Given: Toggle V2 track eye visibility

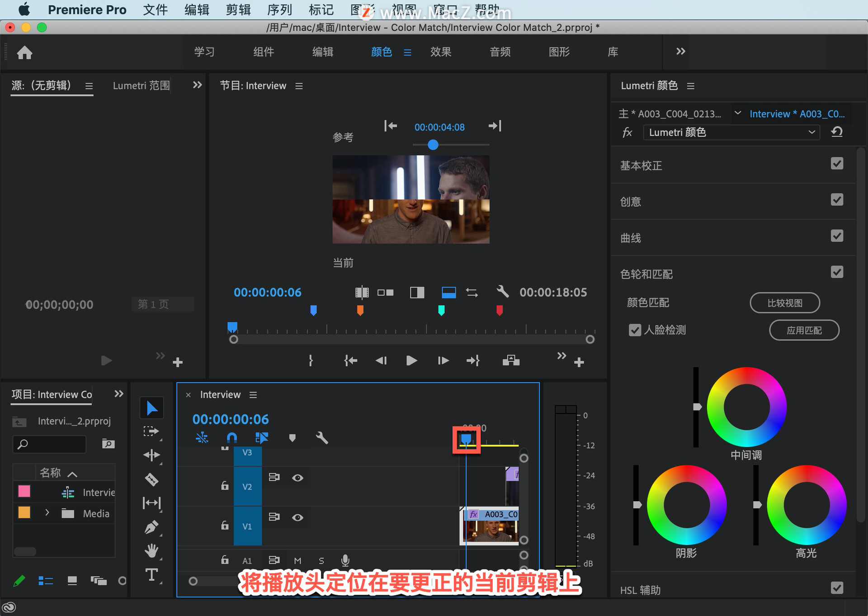Looking at the screenshot, I should coord(297,478).
